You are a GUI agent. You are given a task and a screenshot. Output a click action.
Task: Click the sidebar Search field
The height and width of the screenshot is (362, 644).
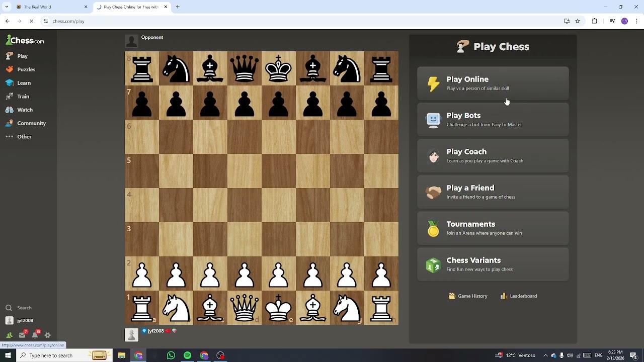tap(28, 308)
